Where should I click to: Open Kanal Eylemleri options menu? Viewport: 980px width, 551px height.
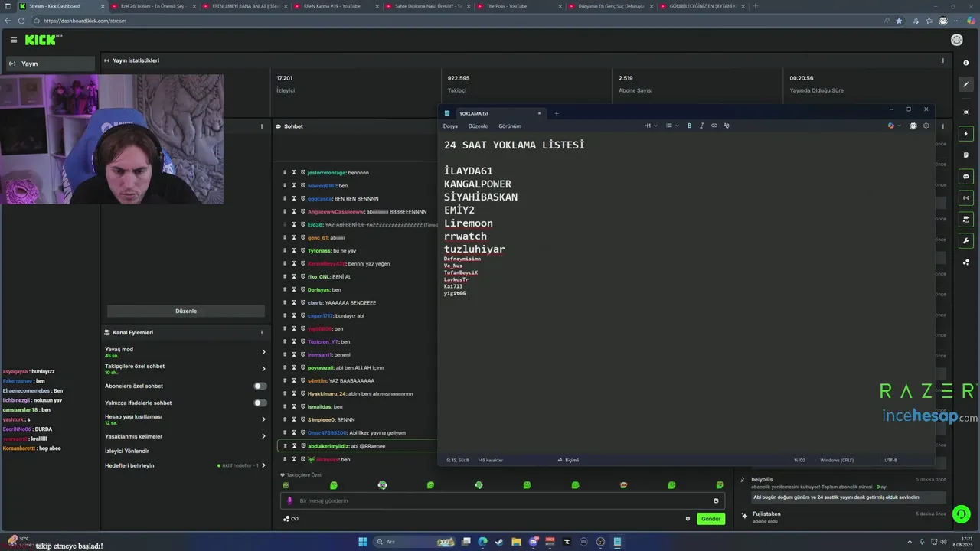click(x=261, y=332)
